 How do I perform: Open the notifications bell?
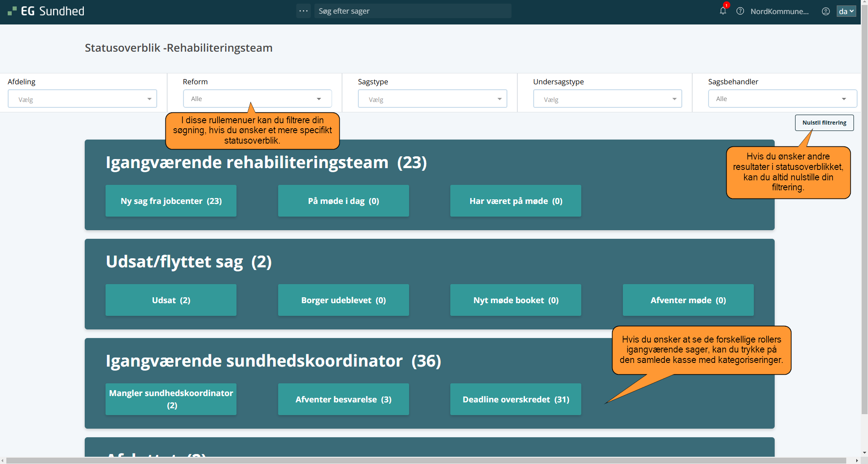point(723,11)
